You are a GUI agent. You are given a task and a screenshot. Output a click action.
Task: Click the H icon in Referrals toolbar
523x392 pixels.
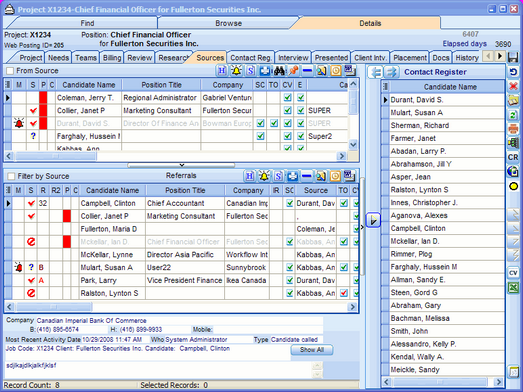tap(249, 176)
